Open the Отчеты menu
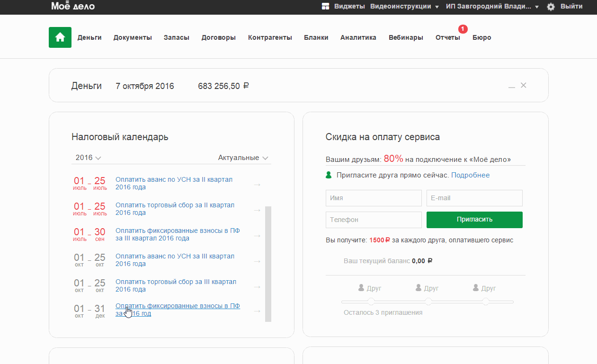 point(448,37)
